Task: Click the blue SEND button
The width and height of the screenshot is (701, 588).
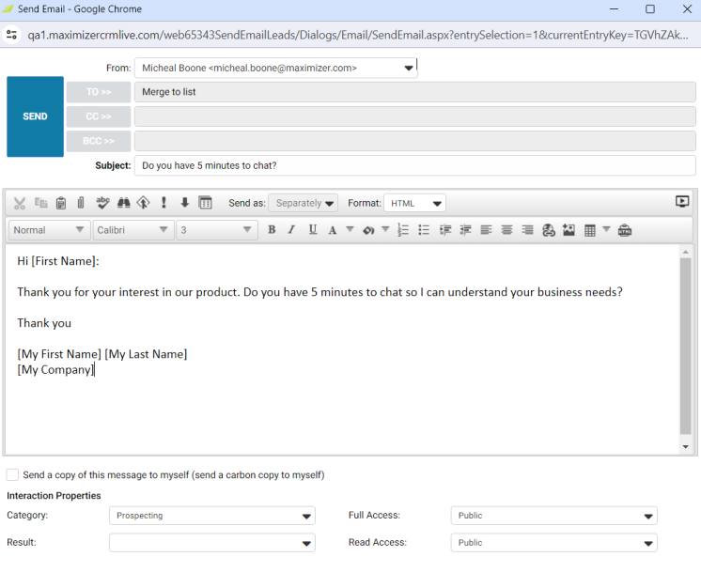Action: point(35,116)
